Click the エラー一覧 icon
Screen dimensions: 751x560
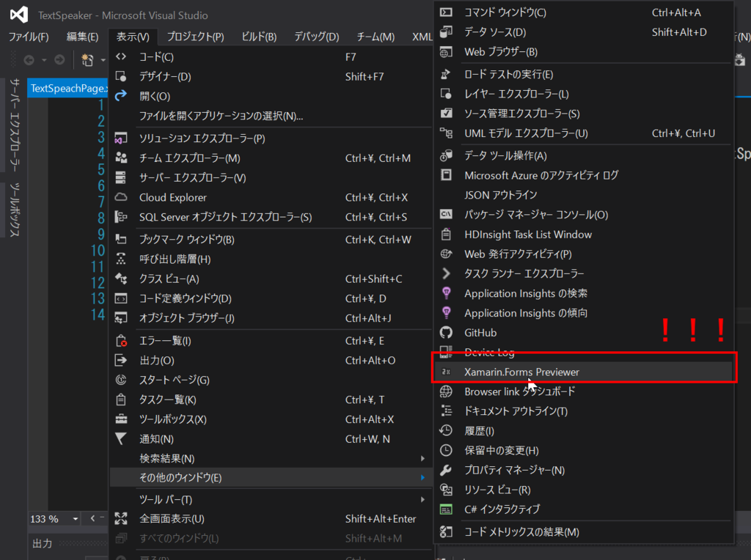pos(120,340)
